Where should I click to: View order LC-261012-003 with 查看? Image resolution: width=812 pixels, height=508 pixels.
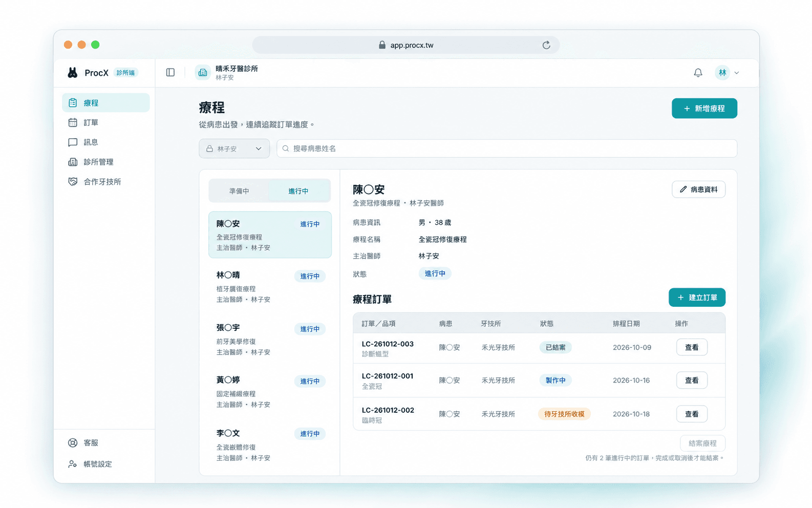(x=692, y=347)
